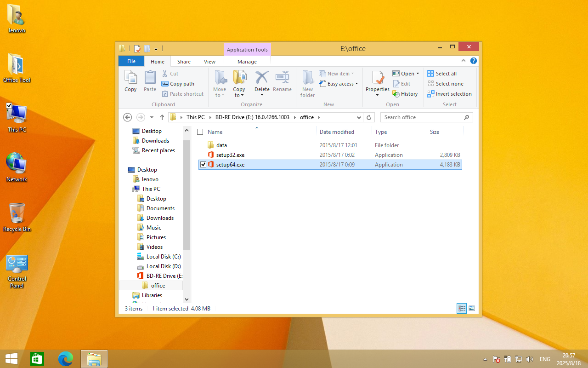This screenshot has height=368, width=588.
Task: Refresh the current folder view
Action: click(x=368, y=117)
